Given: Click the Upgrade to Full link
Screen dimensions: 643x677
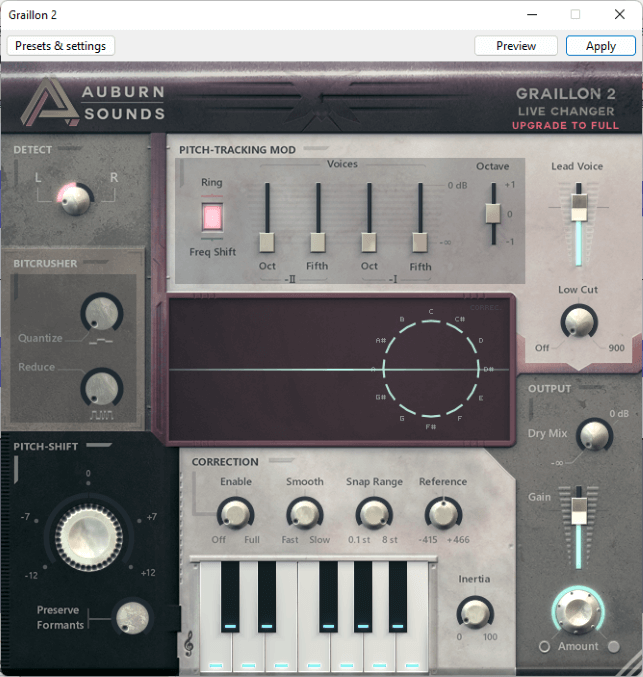Looking at the screenshot, I should (x=565, y=126).
